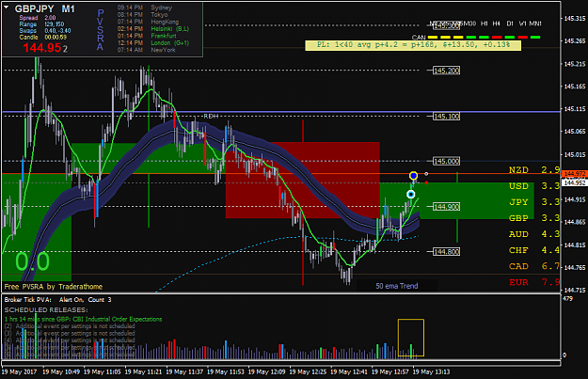The height and width of the screenshot is (379, 588).
Task: Open the chart menu triangle beside GBPJPY
Action: [x=7, y=8]
